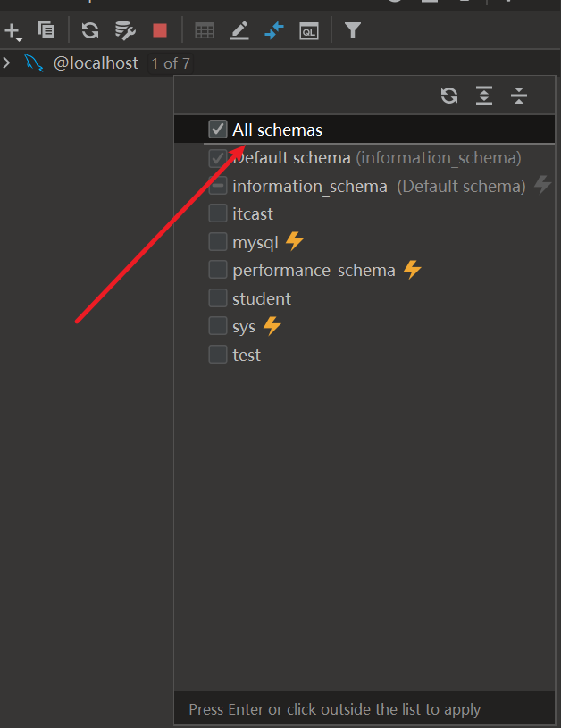The height and width of the screenshot is (728, 561).
Task: Click Expand All icon in schema popup
Action: pos(484,96)
